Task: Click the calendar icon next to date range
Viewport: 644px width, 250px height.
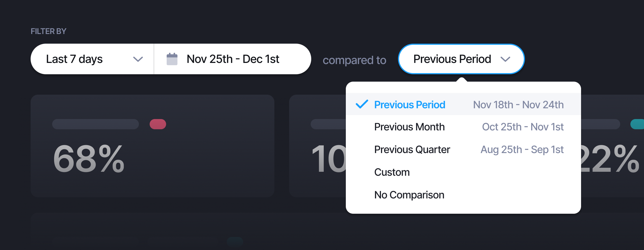Action: coord(171,59)
